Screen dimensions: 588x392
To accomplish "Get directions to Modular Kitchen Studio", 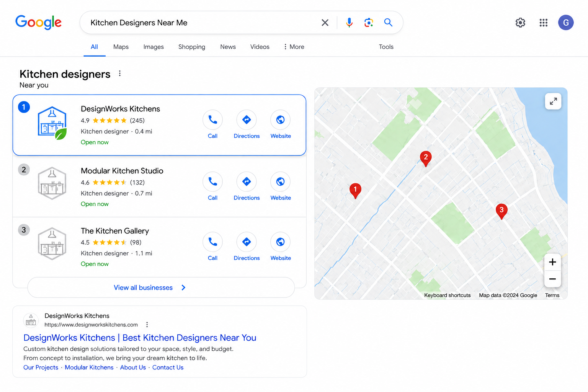I will coord(247,181).
